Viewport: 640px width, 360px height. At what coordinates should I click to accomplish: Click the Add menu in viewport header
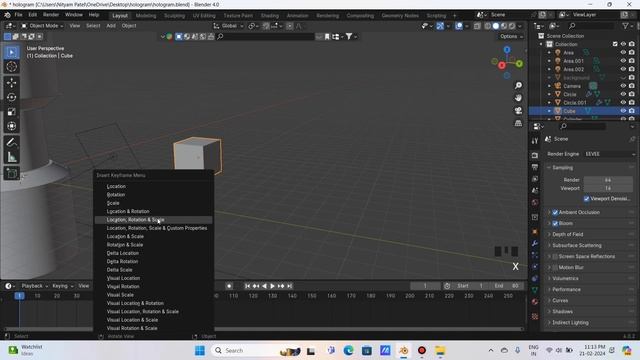tap(111, 26)
